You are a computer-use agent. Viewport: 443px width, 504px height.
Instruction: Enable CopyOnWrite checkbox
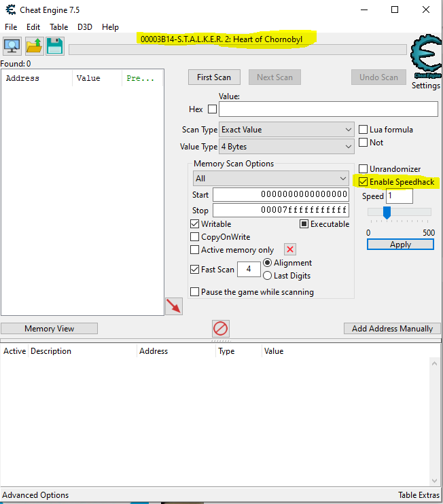click(194, 237)
